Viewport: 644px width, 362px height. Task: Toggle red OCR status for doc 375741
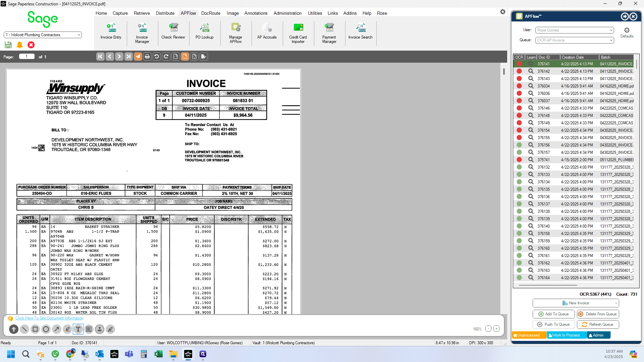pyautogui.click(x=519, y=160)
